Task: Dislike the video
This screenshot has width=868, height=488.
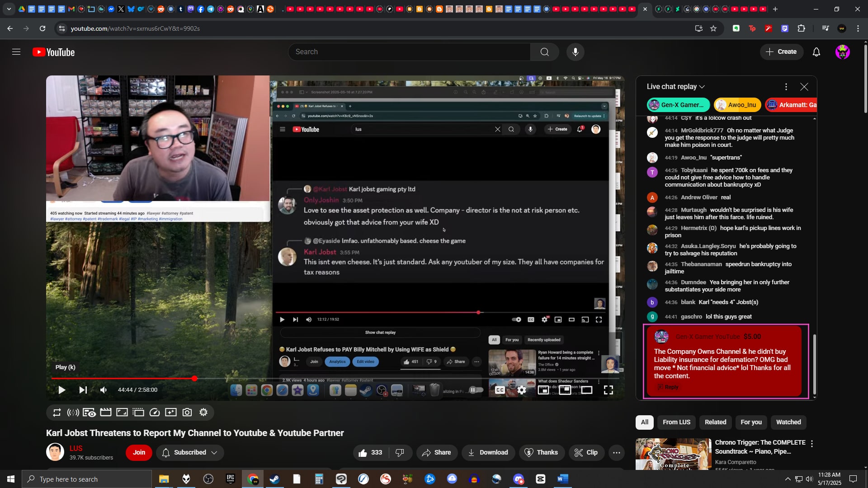Action: point(400,452)
